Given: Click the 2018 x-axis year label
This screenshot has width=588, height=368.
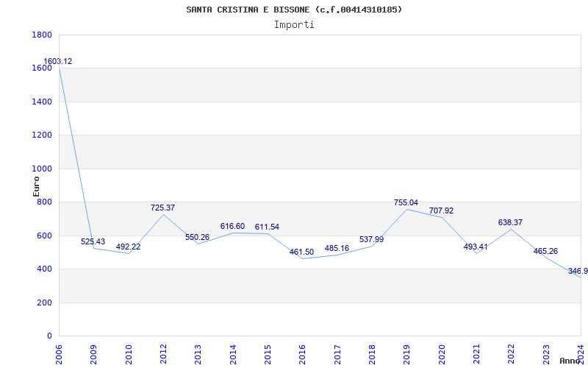Looking at the screenshot, I should point(372,355).
